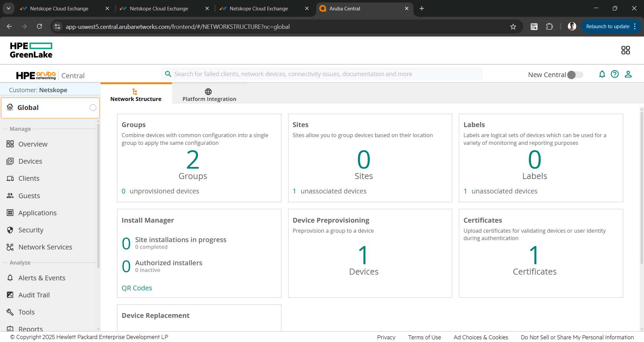644x342 pixels.
Task: Open Audit Trail in the sidebar
Action: [x=34, y=295]
